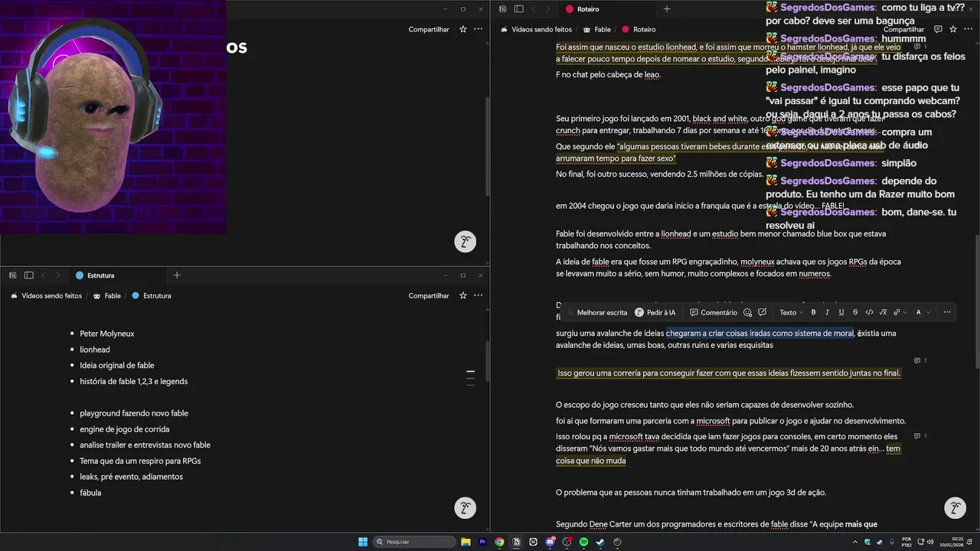The width and height of the screenshot is (980, 551).
Task: Add a Comentário to the selected text
Action: pos(714,312)
